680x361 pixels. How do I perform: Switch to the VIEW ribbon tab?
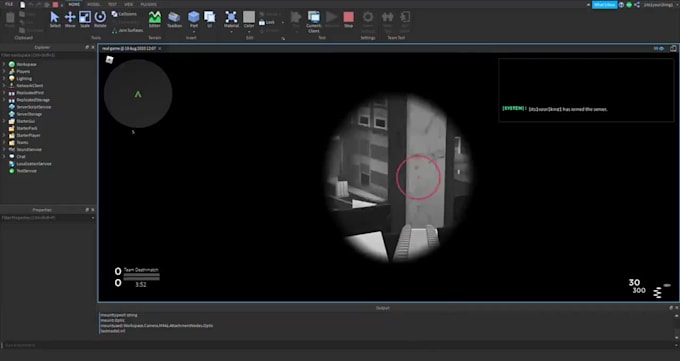click(x=129, y=4)
